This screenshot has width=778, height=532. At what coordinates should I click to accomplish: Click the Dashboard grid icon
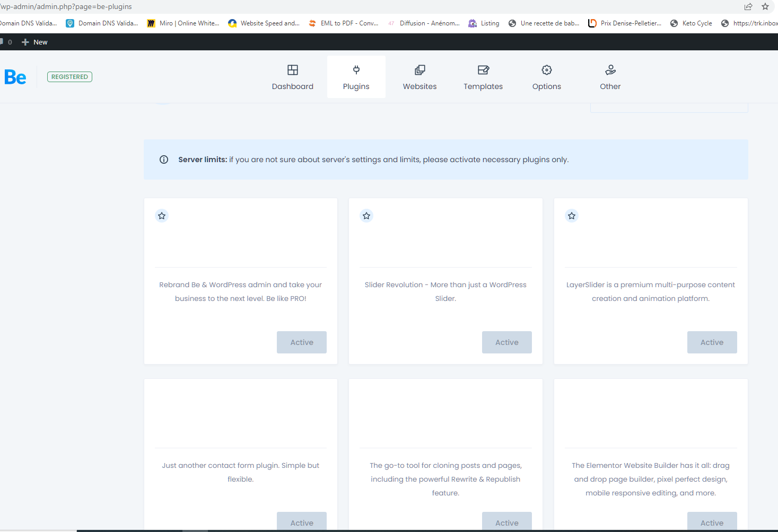click(x=293, y=70)
